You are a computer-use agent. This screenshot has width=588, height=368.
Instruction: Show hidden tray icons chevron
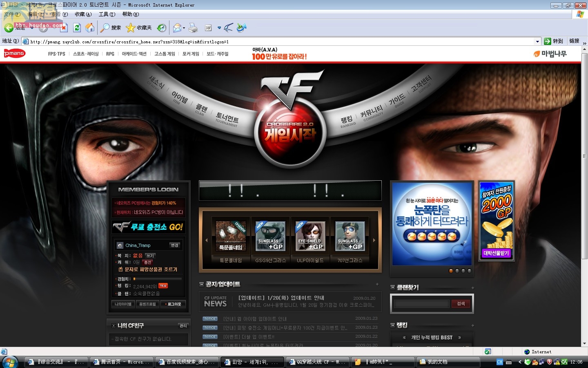520,362
